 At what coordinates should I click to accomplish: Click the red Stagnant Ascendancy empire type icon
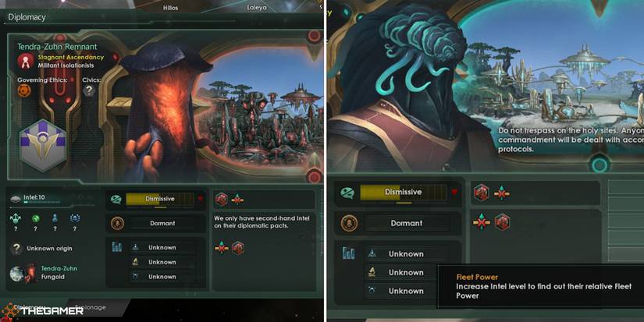pos(26,62)
